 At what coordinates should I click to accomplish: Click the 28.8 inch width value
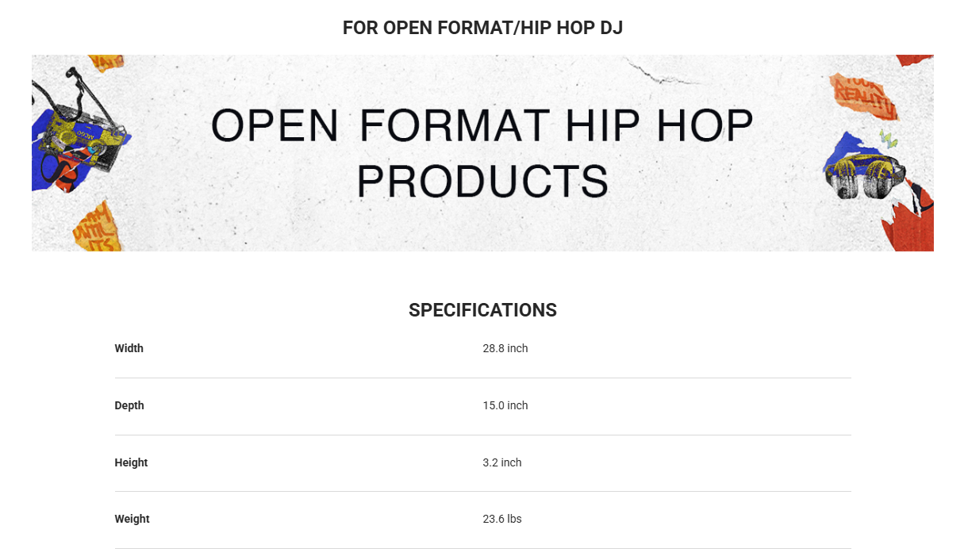pyautogui.click(x=505, y=348)
